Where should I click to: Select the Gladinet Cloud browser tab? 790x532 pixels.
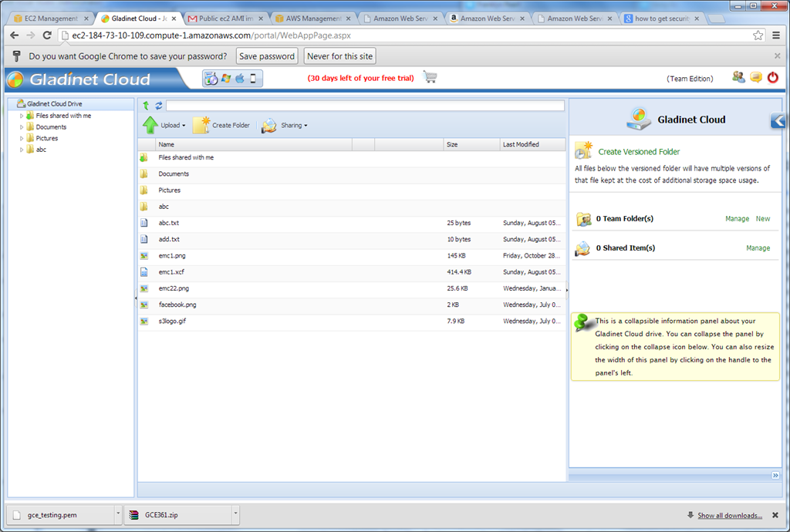pos(139,19)
